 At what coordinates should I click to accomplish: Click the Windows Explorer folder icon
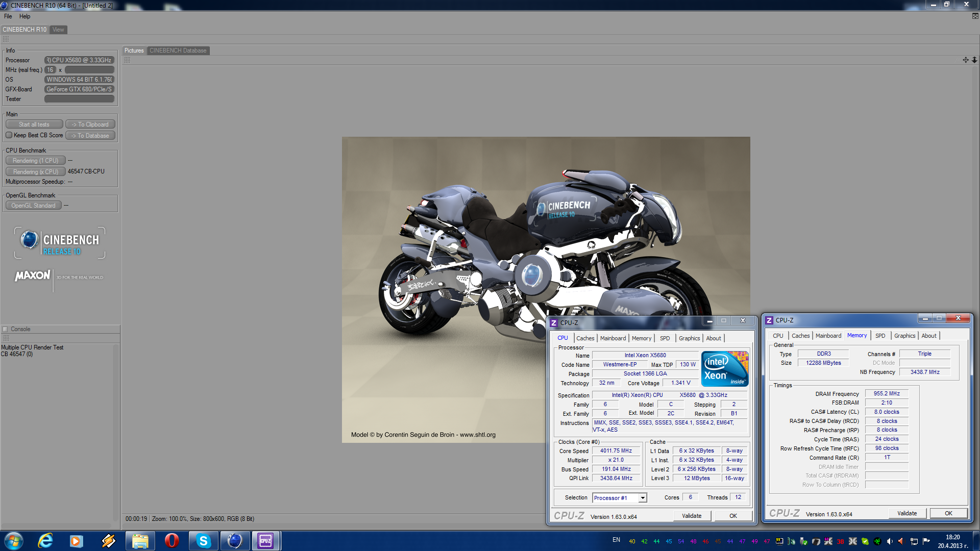click(140, 540)
